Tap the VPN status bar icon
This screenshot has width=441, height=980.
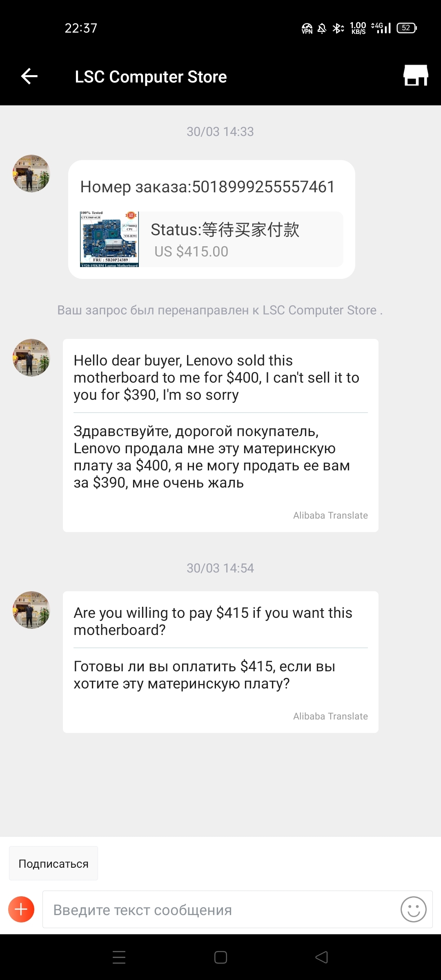coord(307,28)
